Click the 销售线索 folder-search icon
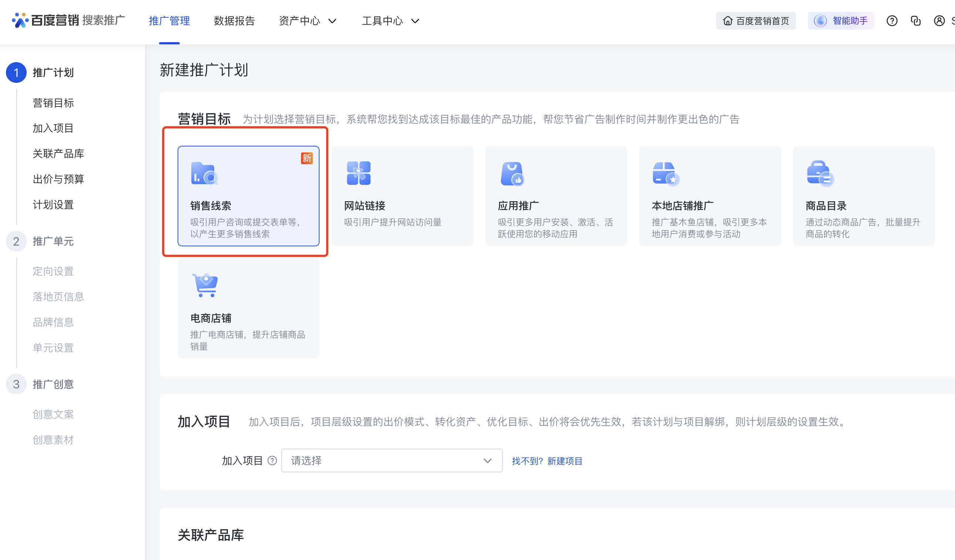 pyautogui.click(x=204, y=173)
